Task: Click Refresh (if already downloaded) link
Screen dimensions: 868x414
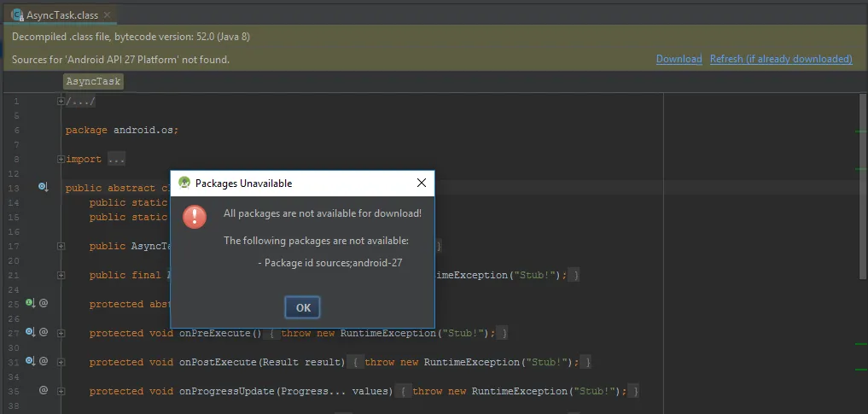Action: coord(781,59)
